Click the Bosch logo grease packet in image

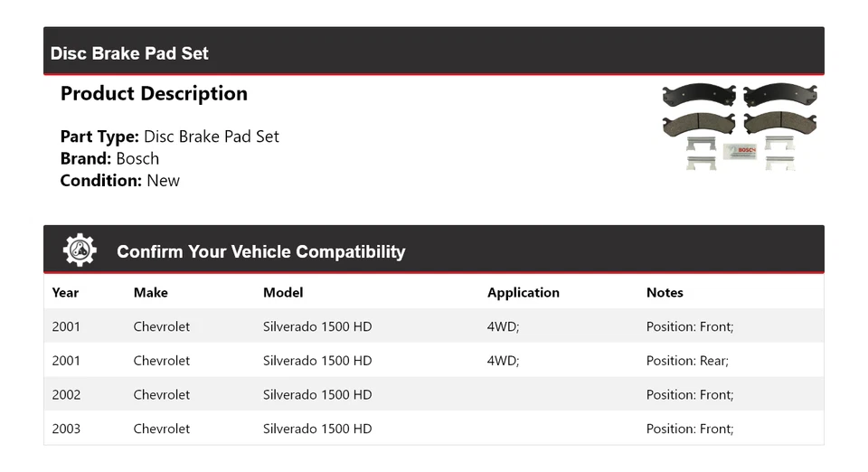pos(741,152)
